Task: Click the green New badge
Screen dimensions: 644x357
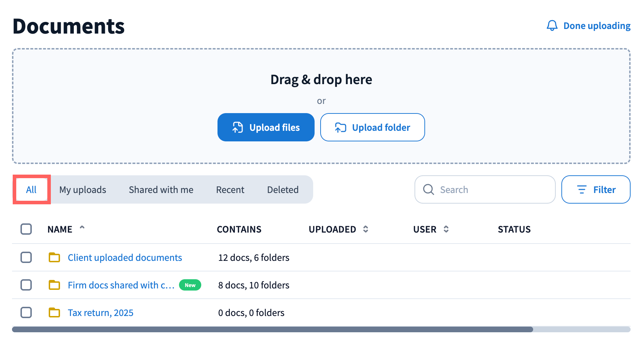Action: (190, 285)
